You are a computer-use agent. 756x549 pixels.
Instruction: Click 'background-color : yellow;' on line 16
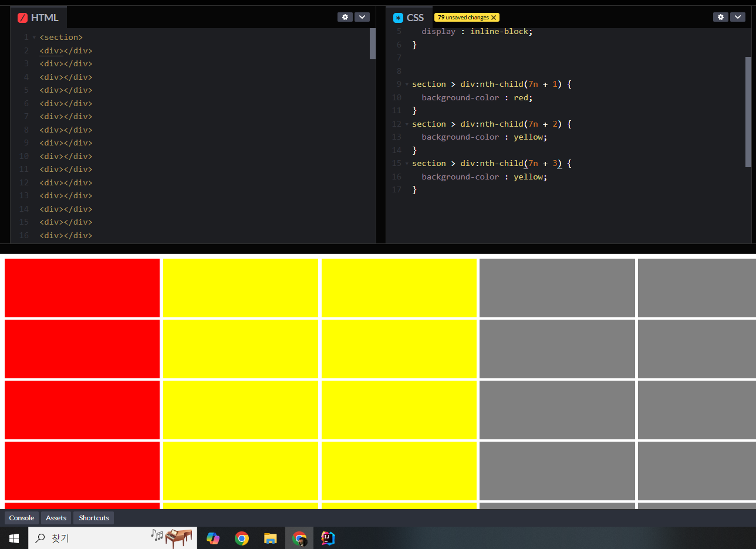(x=484, y=177)
